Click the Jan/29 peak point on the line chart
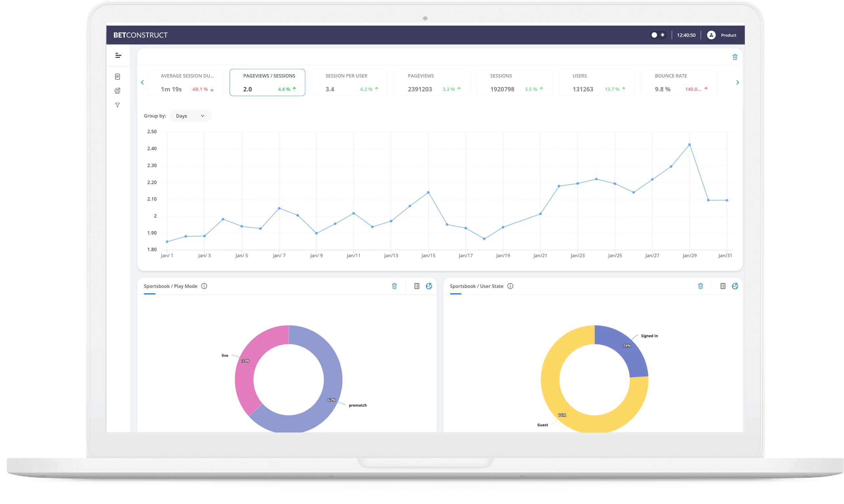844x504 pixels. [690, 144]
